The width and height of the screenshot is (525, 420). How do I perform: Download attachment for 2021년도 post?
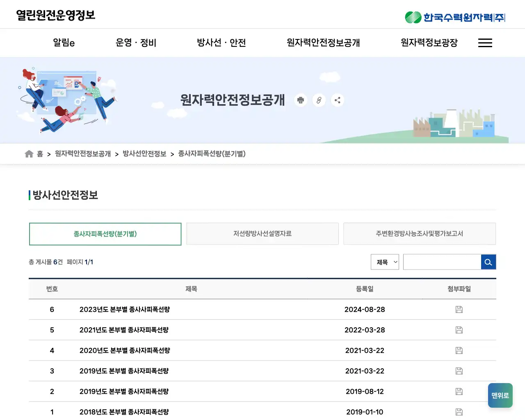pyautogui.click(x=459, y=330)
